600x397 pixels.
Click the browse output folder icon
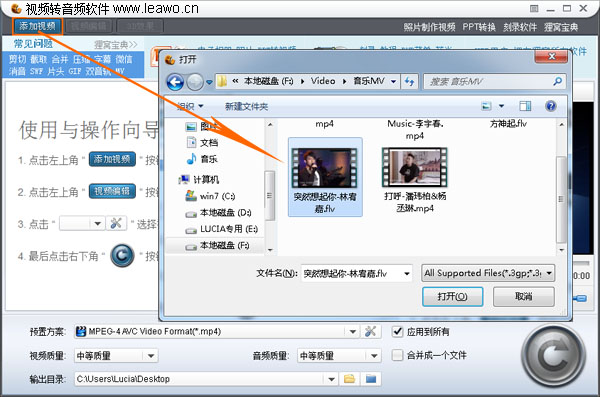click(x=349, y=379)
